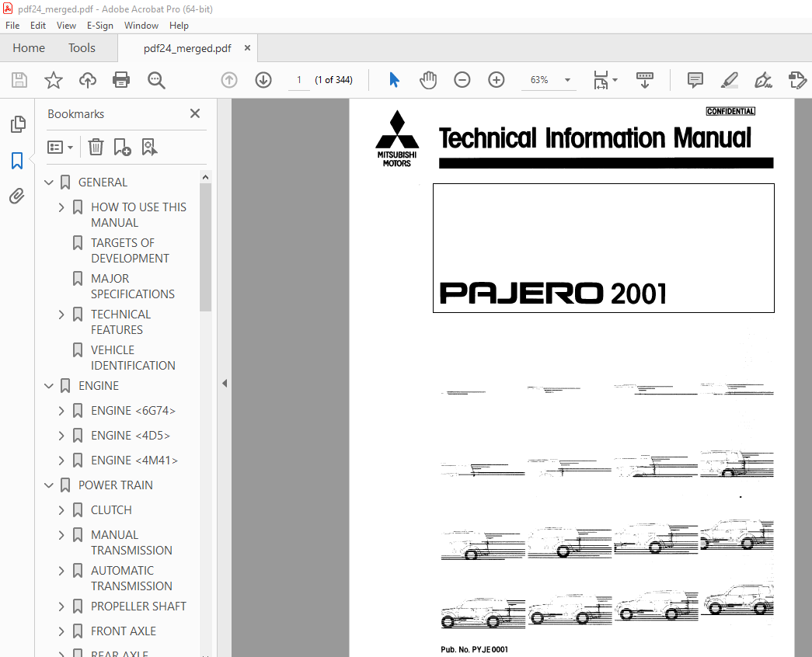Select the Highlight text pen tool

click(729, 80)
